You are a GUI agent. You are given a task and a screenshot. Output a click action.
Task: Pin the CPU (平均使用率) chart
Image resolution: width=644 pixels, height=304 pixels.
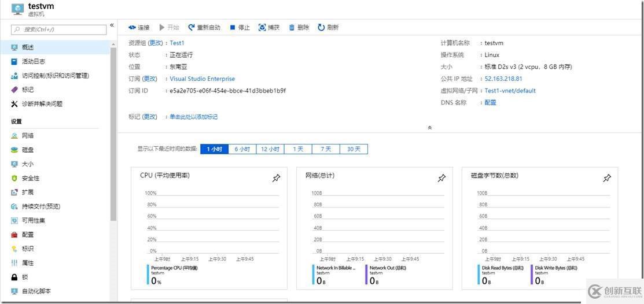[x=277, y=178]
